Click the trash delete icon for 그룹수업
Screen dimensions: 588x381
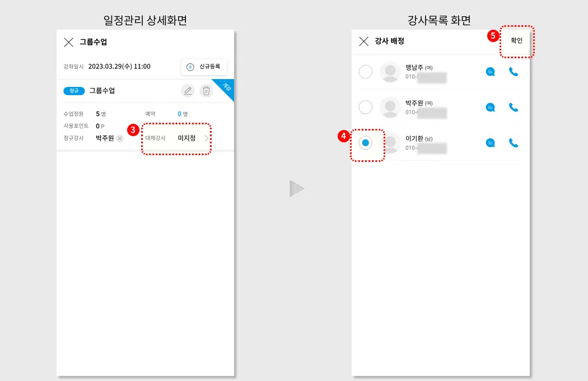tap(206, 90)
